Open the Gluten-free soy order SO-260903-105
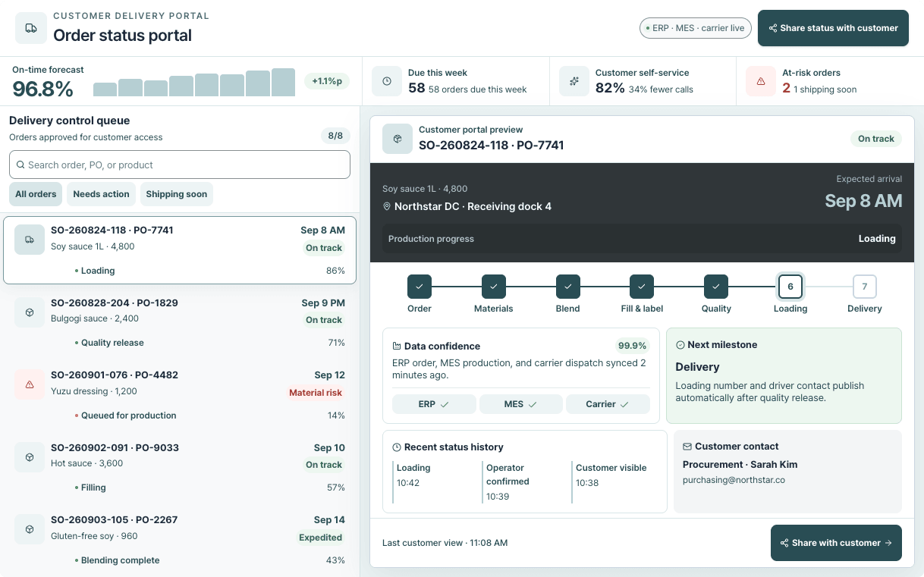This screenshot has width=924, height=577. click(x=180, y=540)
